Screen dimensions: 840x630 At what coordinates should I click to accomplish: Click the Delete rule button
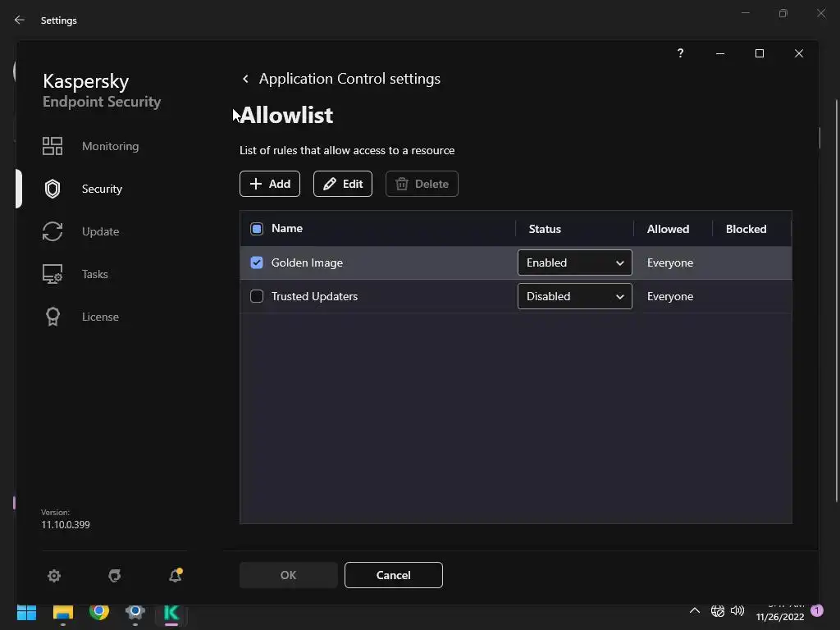tap(422, 184)
